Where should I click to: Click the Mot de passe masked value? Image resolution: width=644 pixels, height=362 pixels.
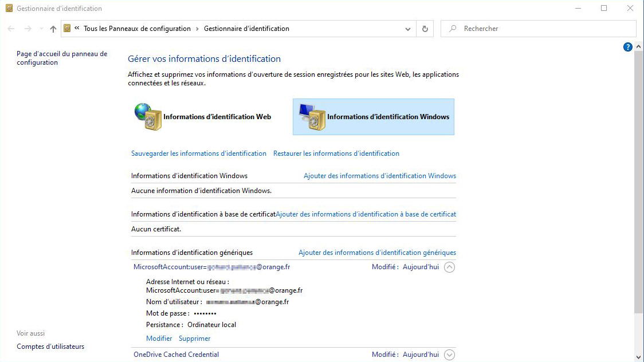[205, 313]
